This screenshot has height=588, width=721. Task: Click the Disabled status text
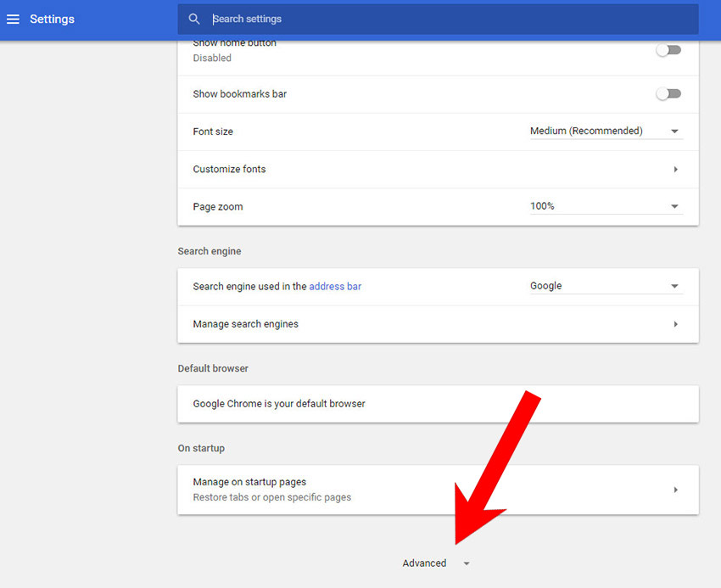click(x=212, y=58)
